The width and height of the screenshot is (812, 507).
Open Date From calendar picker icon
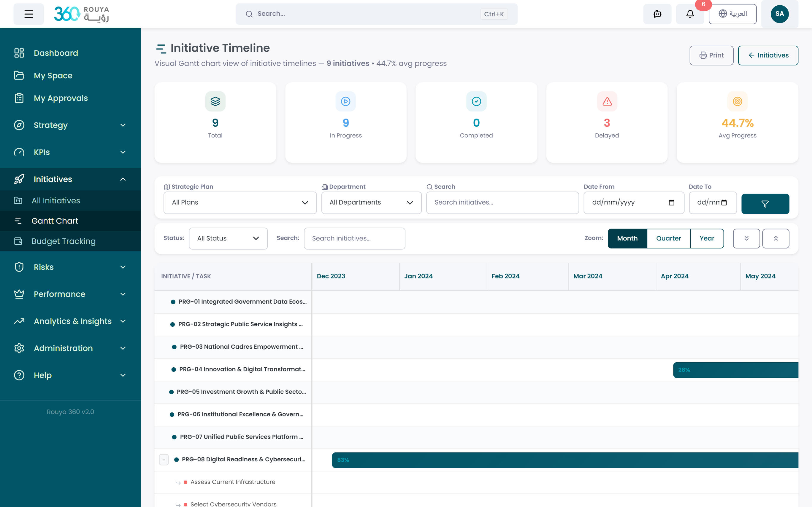pyautogui.click(x=671, y=203)
